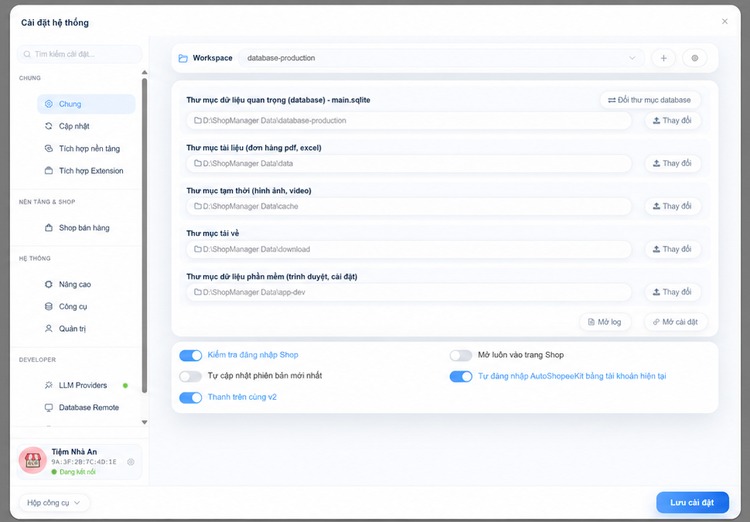The width and height of the screenshot is (750, 522).
Task: Click the Tiệm Nhà An shop avatar
Action: tap(33, 461)
